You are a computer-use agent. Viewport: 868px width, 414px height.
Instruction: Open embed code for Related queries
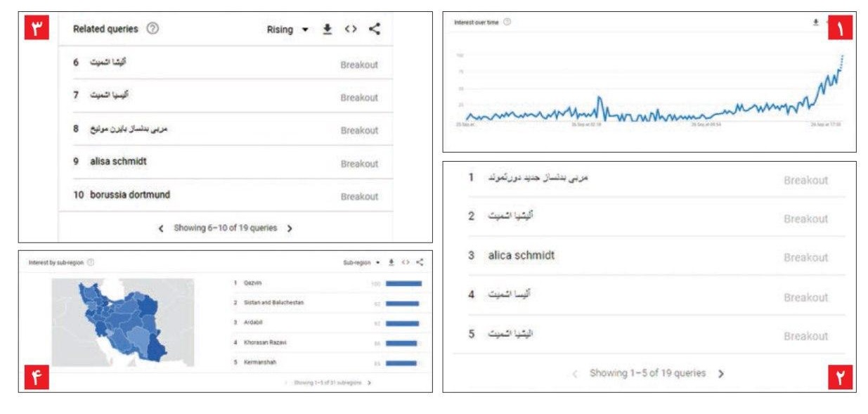[351, 29]
